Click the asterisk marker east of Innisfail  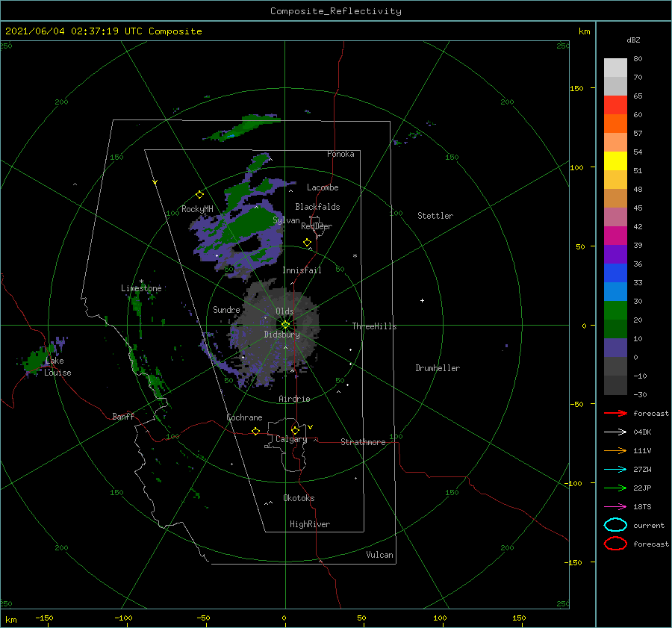click(x=355, y=256)
